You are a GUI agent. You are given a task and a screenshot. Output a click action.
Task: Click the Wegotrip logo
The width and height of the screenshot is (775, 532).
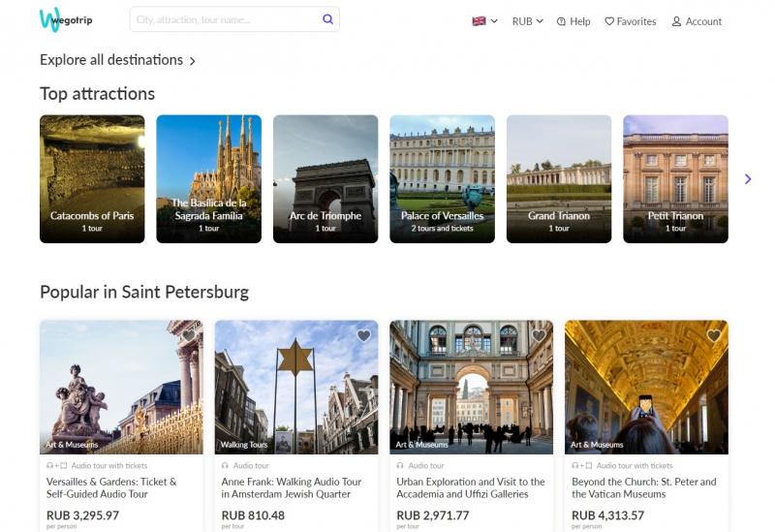click(66, 19)
